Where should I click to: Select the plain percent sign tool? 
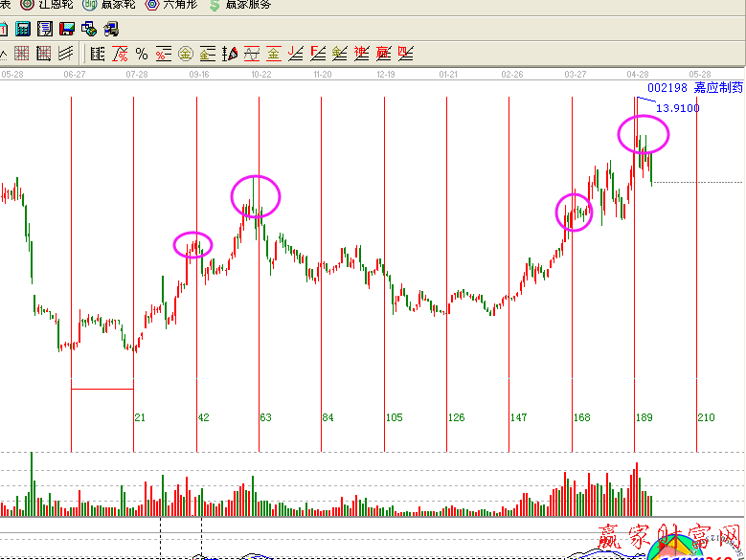point(142,53)
